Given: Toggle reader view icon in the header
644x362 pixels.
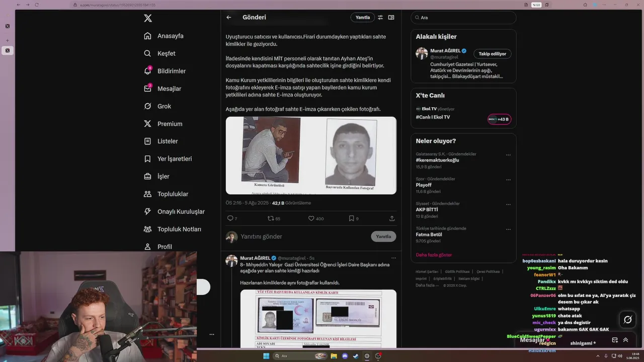Looking at the screenshot, I should pyautogui.click(x=391, y=17).
